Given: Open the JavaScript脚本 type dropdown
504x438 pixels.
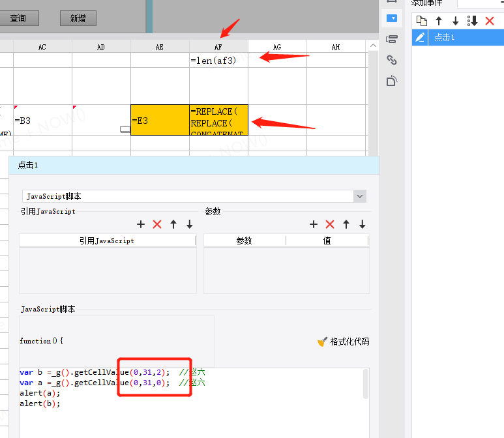Looking at the screenshot, I should (x=360, y=196).
